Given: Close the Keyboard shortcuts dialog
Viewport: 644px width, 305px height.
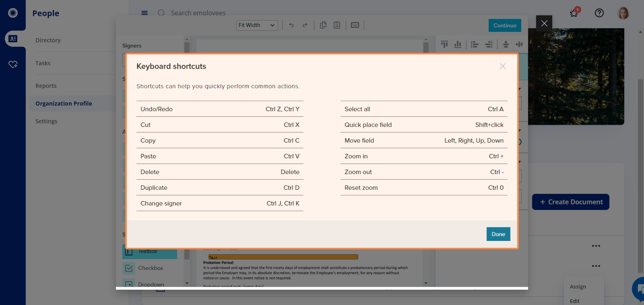Looking at the screenshot, I should pyautogui.click(x=502, y=66).
